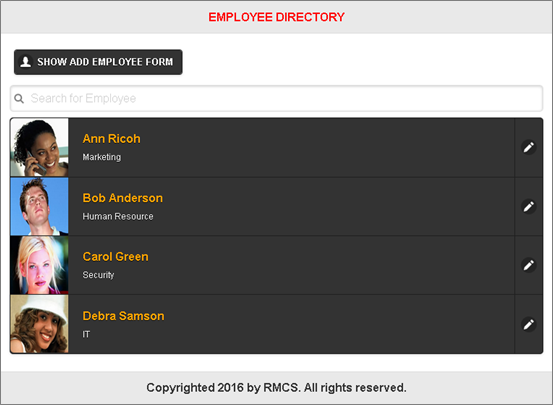Open the edit pencil for Carol Green

coord(528,265)
